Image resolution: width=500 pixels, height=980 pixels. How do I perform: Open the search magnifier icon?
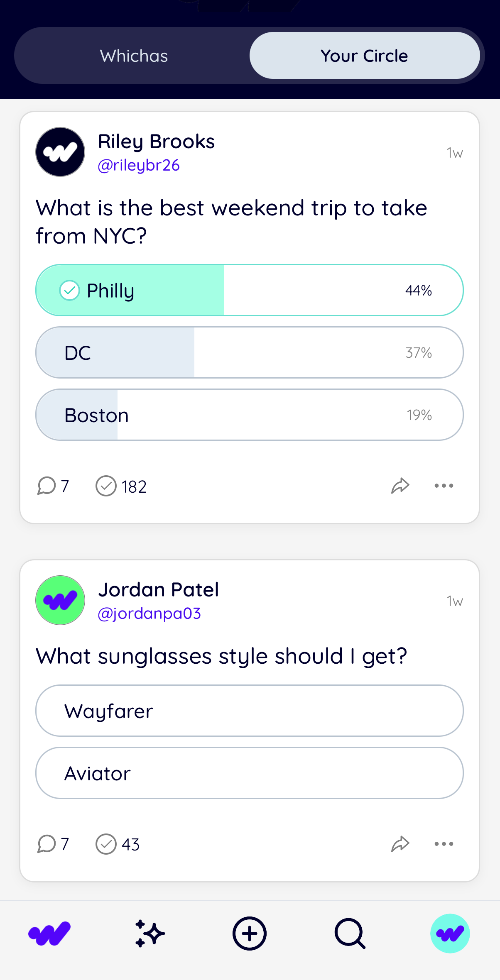[350, 934]
